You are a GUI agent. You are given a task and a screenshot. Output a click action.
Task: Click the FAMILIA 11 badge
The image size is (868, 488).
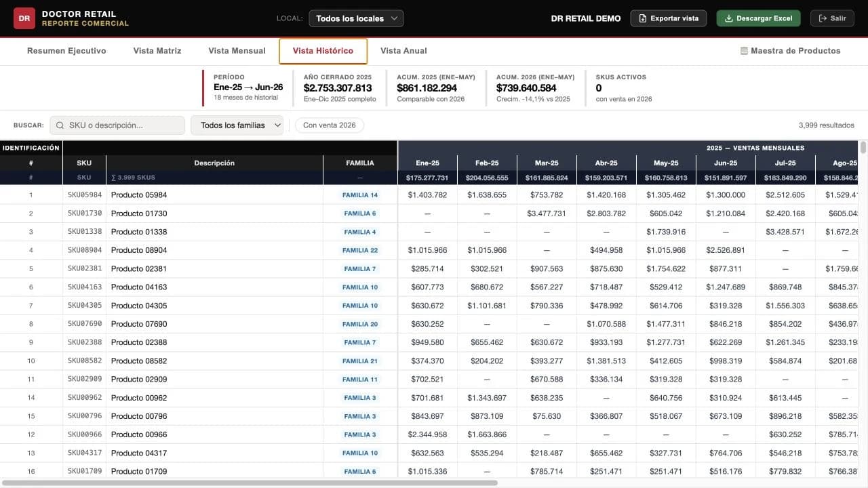click(360, 380)
